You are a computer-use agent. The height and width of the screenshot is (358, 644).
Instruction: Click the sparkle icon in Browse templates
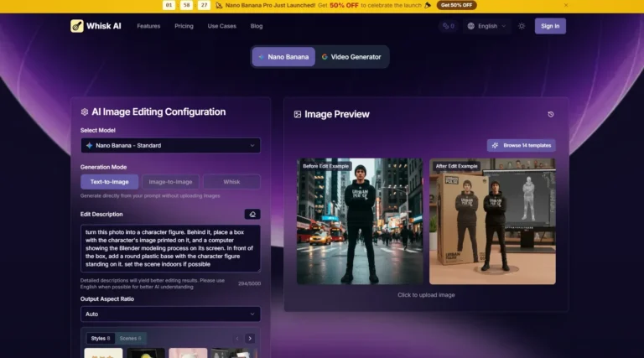(x=495, y=145)
